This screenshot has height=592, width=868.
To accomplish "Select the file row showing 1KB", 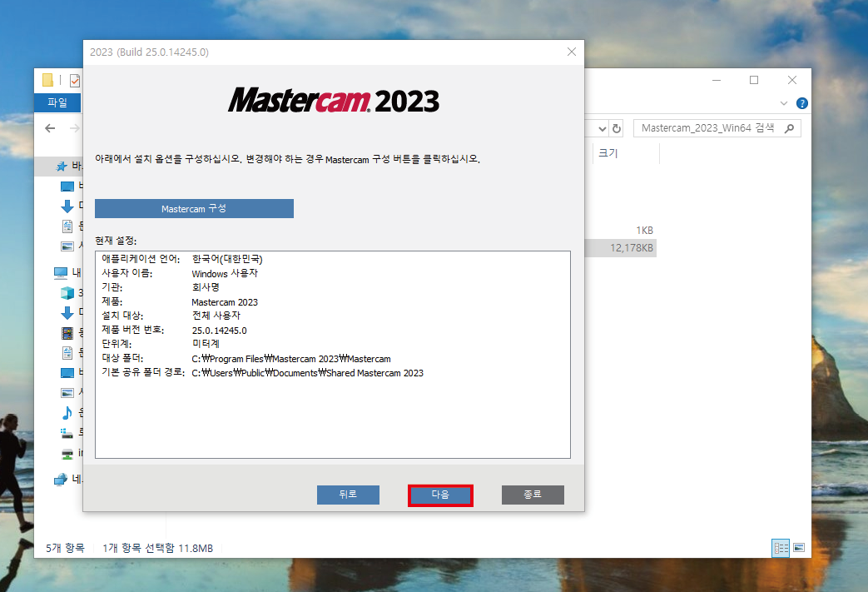I will [x=621, y=231].
